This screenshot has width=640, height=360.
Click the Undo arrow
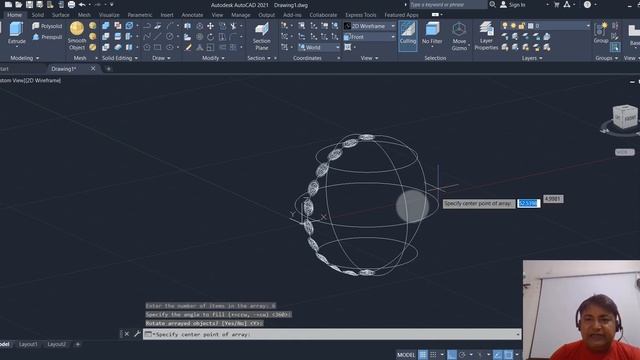tap(82, 5)
